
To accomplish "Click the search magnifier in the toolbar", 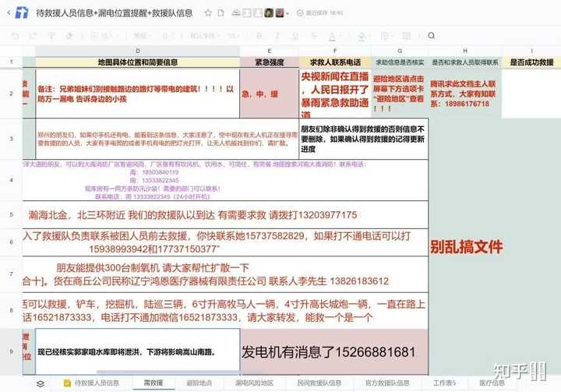I will (432, 35).
